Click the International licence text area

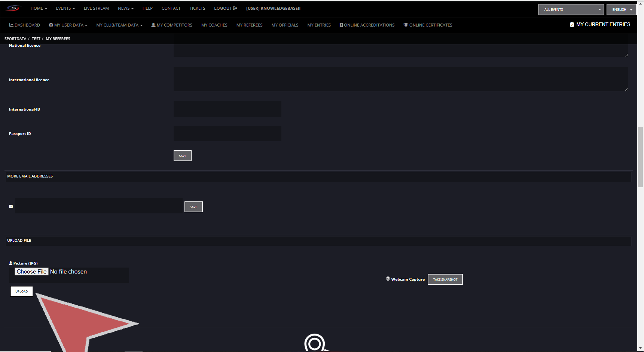click(x=400, y=79)
